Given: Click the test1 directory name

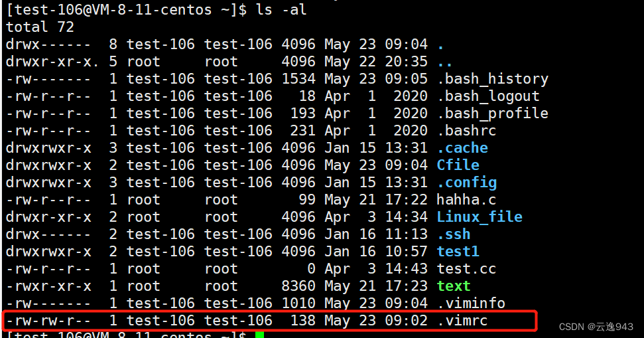Looking at the screenshot, I should [458, 252].
